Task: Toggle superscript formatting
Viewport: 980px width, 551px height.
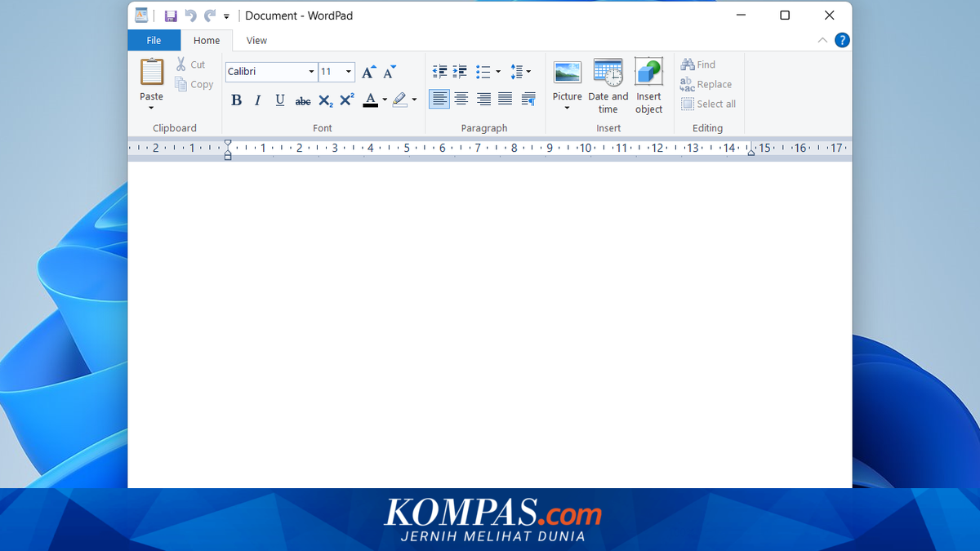Action: (x=347, y=100)
